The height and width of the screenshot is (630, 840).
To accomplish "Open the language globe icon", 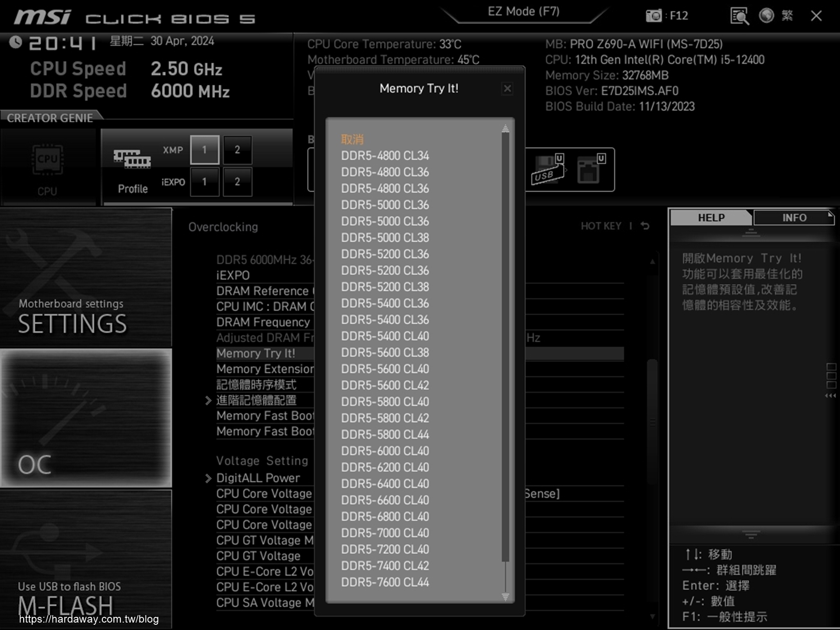I will [766, 16].
